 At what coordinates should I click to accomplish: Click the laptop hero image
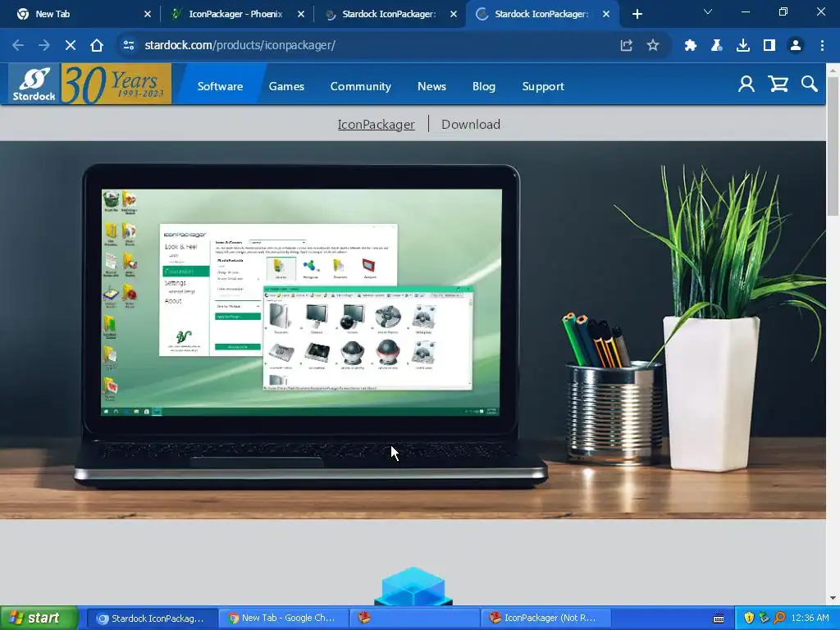tap(413, 330)
